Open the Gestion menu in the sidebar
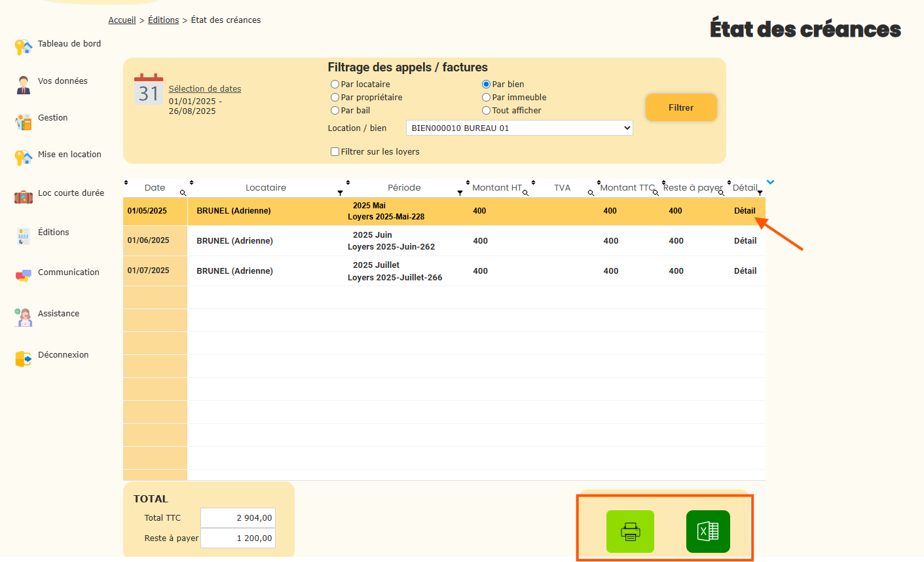The image size is (924, 562). [52, 118]
